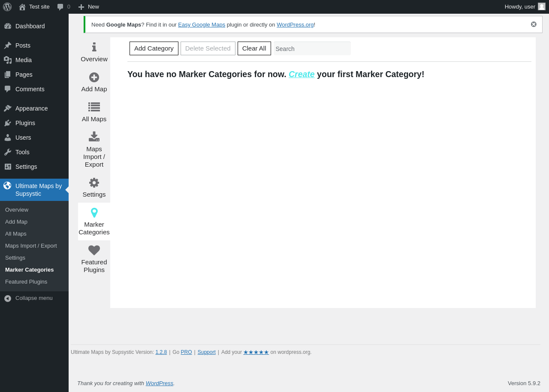Open the Appearance menu label
The image size is (549, 392).
(32, 108)
